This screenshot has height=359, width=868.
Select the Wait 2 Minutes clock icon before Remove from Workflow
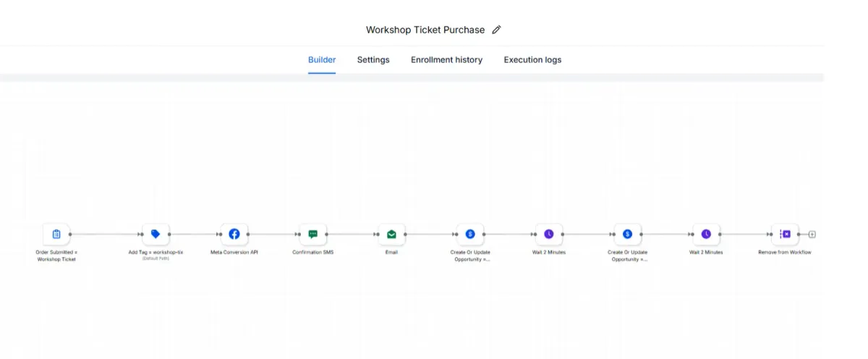coord(706,234)
